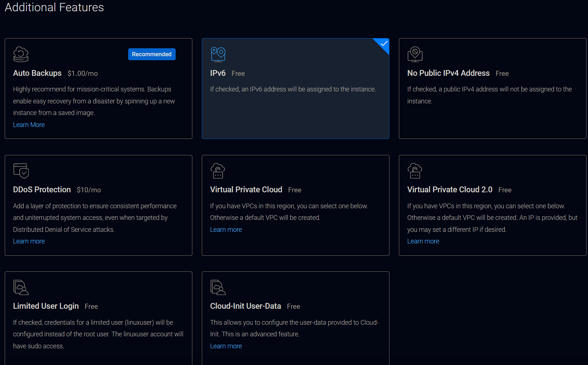This screenshot has width=588, height=365.
Task: Click the No Public IPv4 Address icon
Action: click(415, 54)
